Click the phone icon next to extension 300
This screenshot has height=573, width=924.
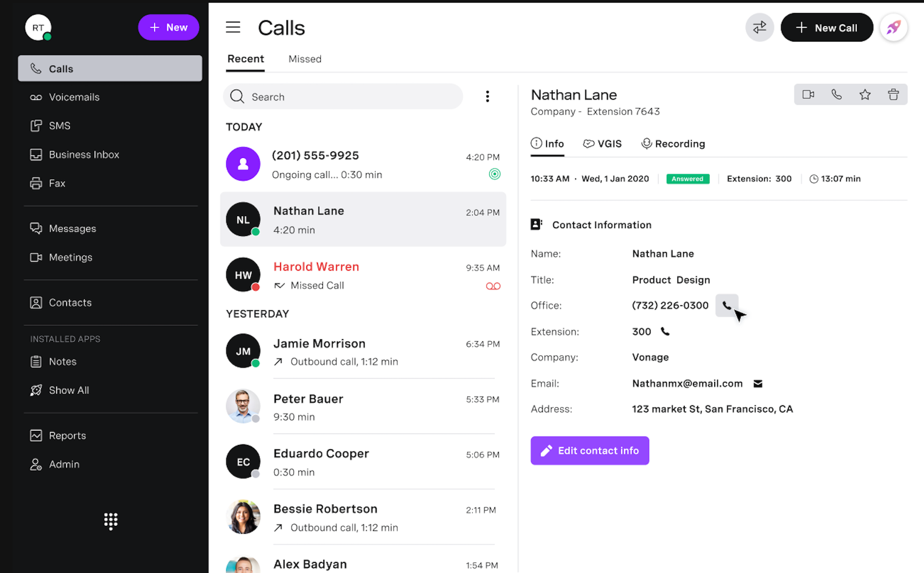coord(666,332)
